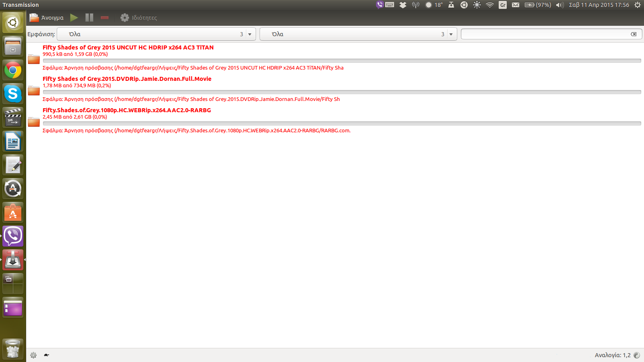Click the Viber indicator in the top panel

[380, 5]
